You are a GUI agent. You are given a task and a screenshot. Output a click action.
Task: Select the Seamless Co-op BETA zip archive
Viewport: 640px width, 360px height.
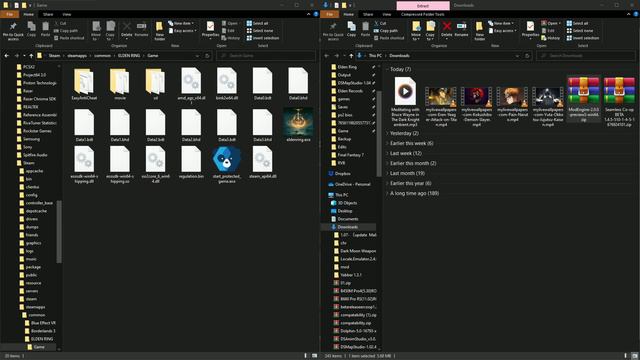(619, 101)
